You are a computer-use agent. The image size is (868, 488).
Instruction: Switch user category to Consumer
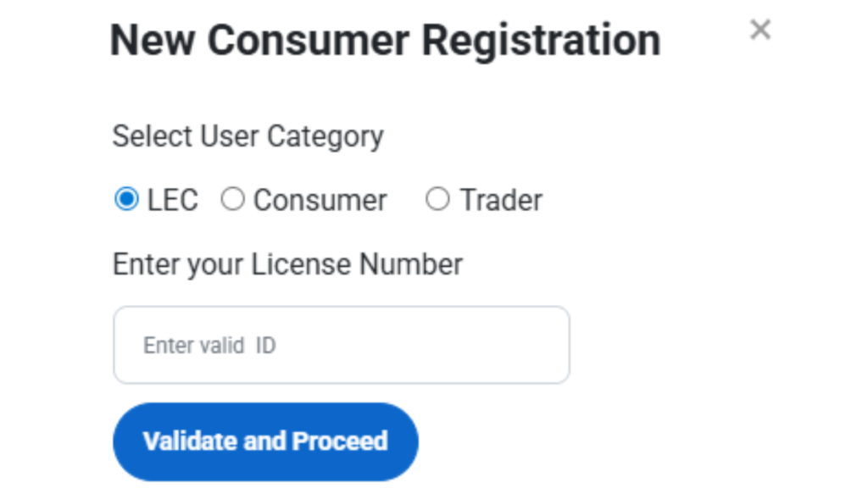[x=232, y=200]
